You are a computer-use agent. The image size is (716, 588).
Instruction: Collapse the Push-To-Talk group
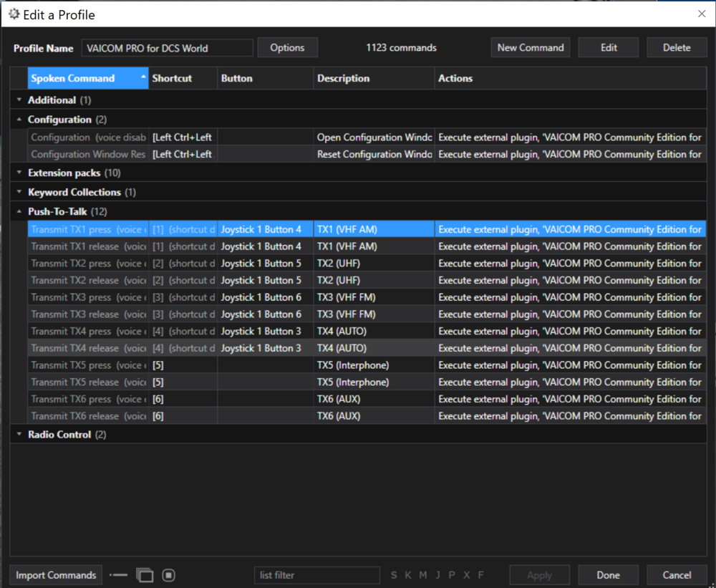coord(19,212)
